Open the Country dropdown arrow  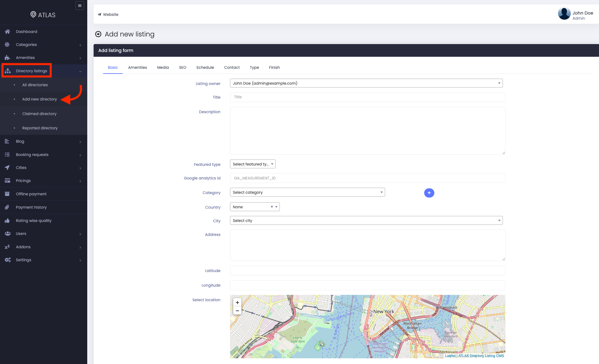pyautogui.click(x=276, y=207)
